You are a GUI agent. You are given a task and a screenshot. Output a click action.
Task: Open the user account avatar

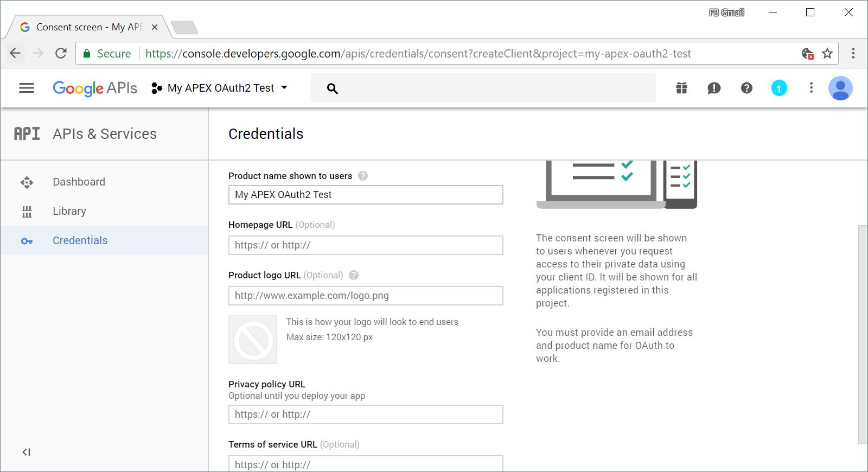[x=840, y=88]
